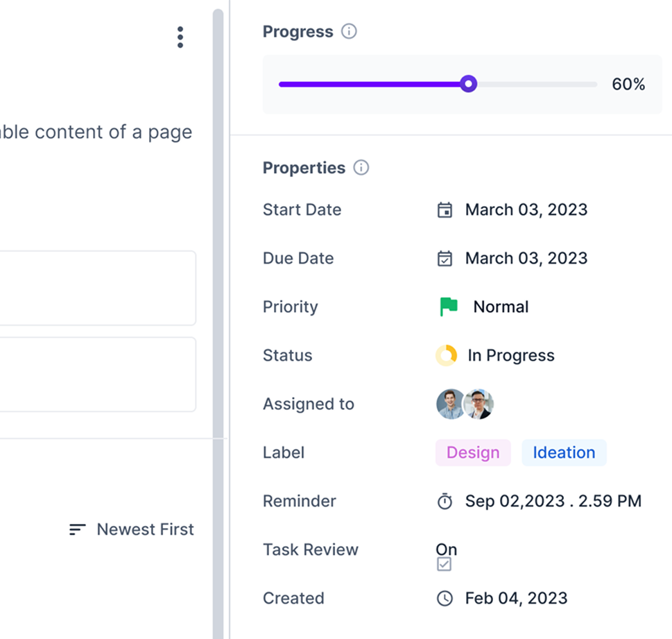
Task: Select the Design label tag
Action: [x=473, y=453]
